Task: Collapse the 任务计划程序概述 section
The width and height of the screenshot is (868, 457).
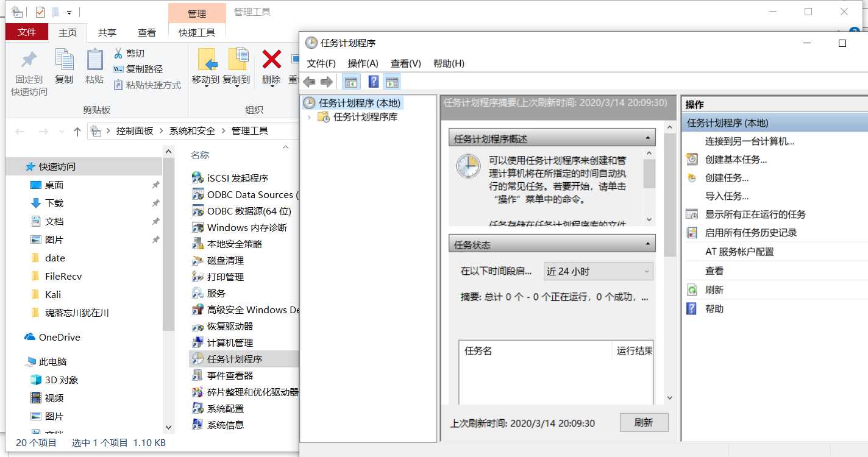Action: pyautogui.click(x=647, y=139)
